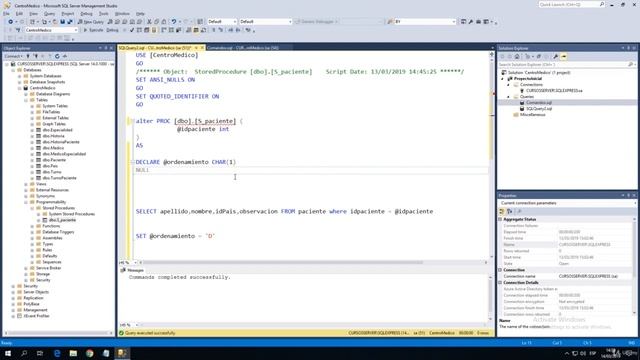Image resolution: width=640 pixels, height=360 pixels.
Task: Click the Execute button
Action: point(93,30)
